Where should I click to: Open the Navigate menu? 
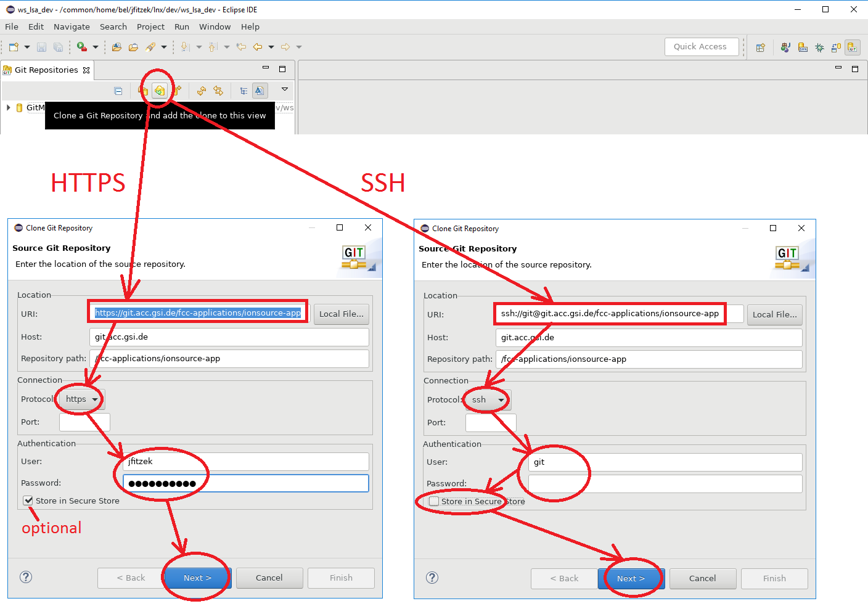pyautogui.click(x=72, y=27)
